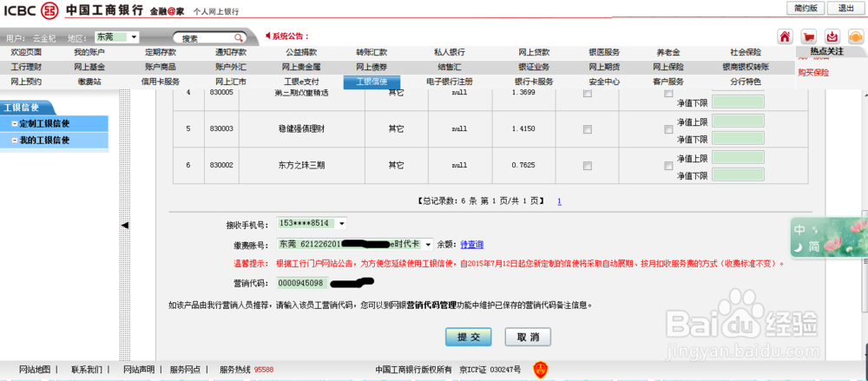Open the 转账汇款 menu

tap(372, 53)
